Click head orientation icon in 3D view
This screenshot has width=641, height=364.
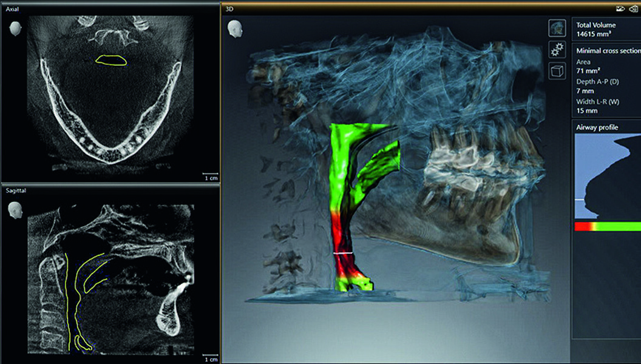235,29
